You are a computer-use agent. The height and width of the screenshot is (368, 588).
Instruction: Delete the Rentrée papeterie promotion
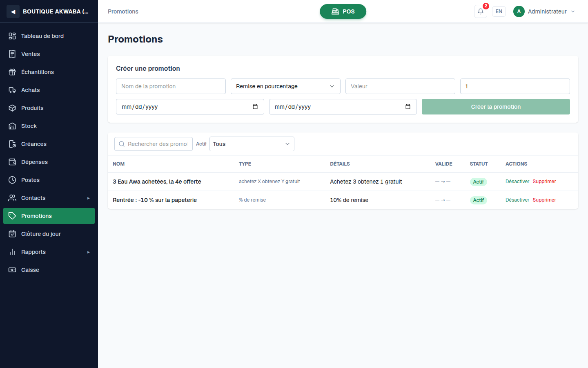(544, 200)
